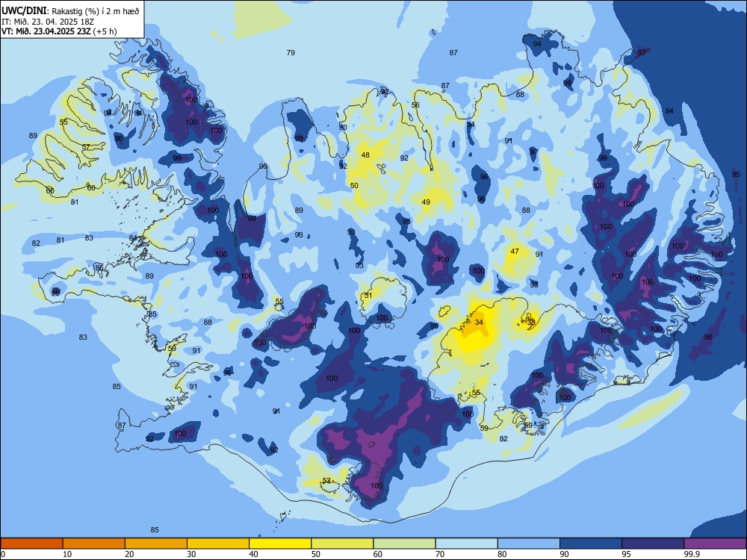Image resolution: width=747 pixels, height=560 pixels.
Task: Select the 80–90 light blue legend swatch
Action: click(x=529, y=544)
